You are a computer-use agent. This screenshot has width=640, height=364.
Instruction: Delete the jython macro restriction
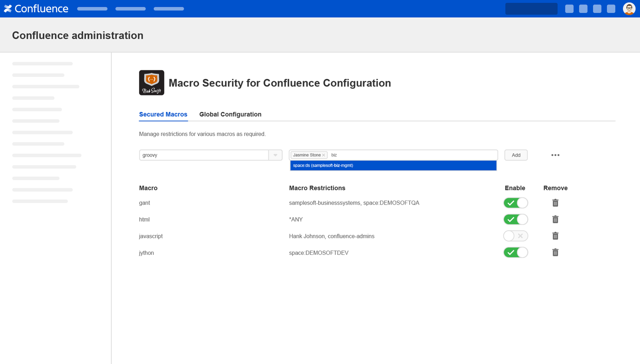[x=555, y=252]
